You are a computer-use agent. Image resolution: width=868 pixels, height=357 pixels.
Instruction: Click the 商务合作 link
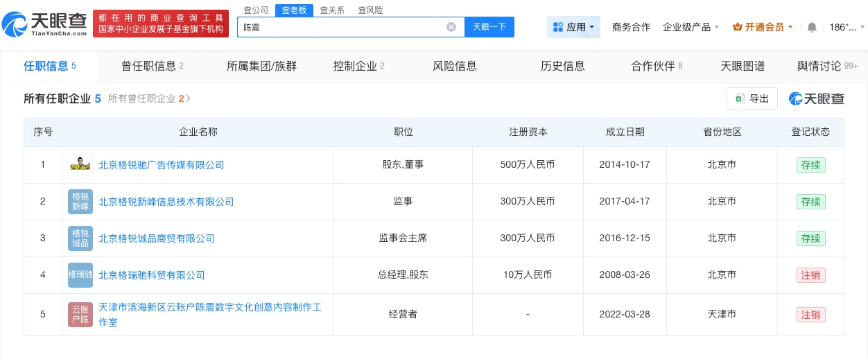click(631, 27)
